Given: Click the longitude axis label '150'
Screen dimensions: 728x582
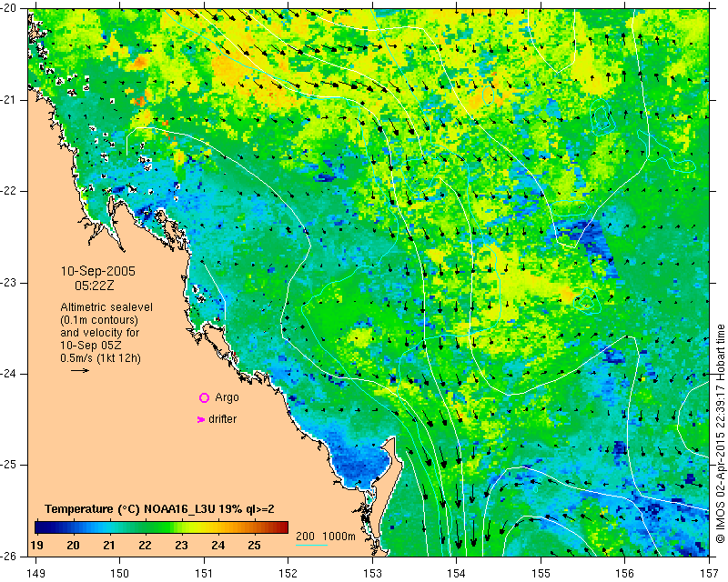Looking at the screenshot, I should coord(119,574).
